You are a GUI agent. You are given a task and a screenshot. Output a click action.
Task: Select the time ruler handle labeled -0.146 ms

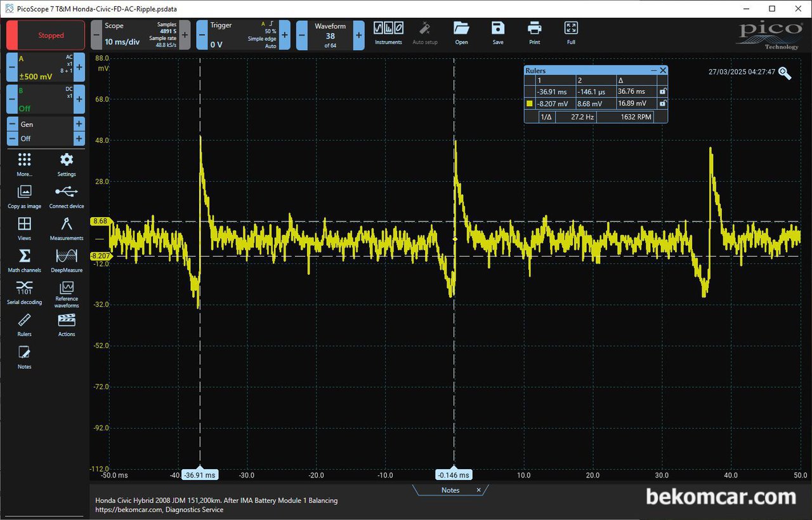tap(454, 475)
